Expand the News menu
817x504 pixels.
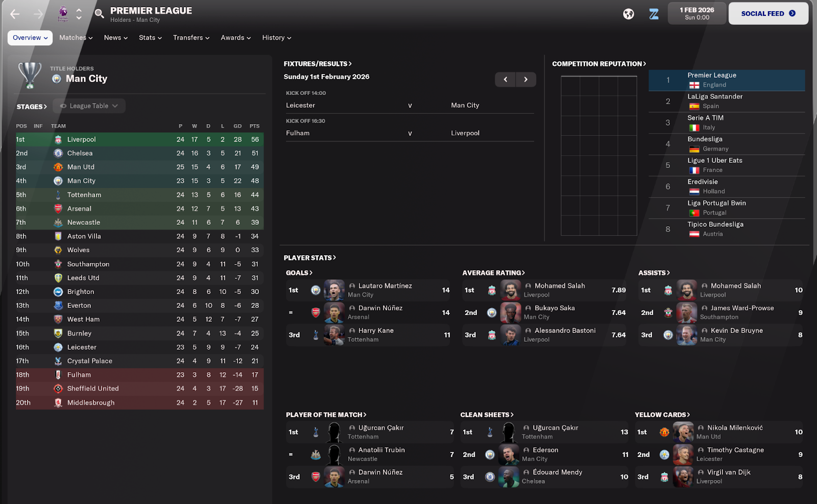point(115,38)
